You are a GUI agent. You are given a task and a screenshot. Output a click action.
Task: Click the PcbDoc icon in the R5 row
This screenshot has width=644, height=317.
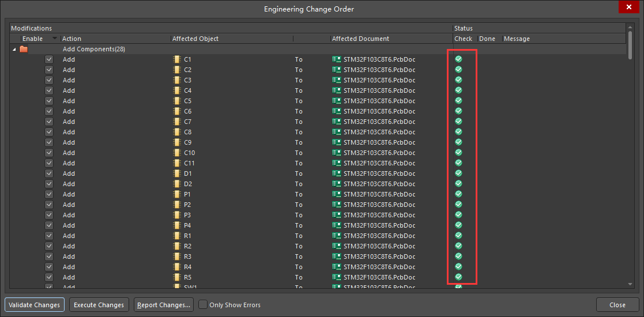pos(337,277)
